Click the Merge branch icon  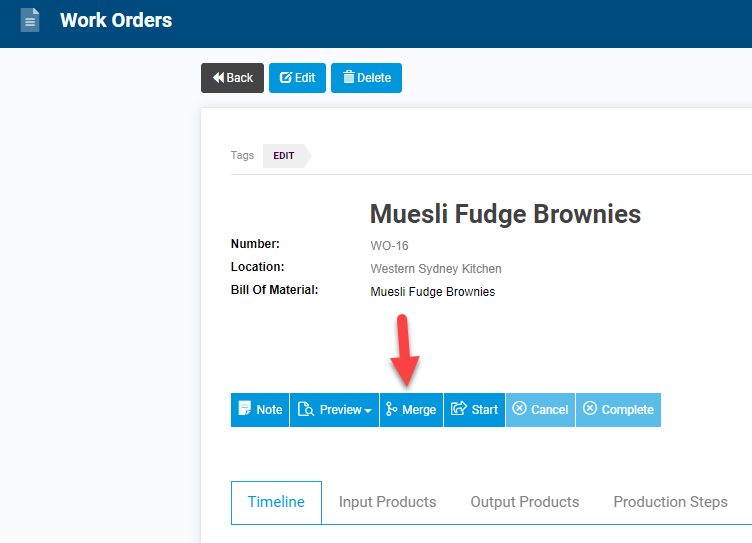[x=391, y=409]
